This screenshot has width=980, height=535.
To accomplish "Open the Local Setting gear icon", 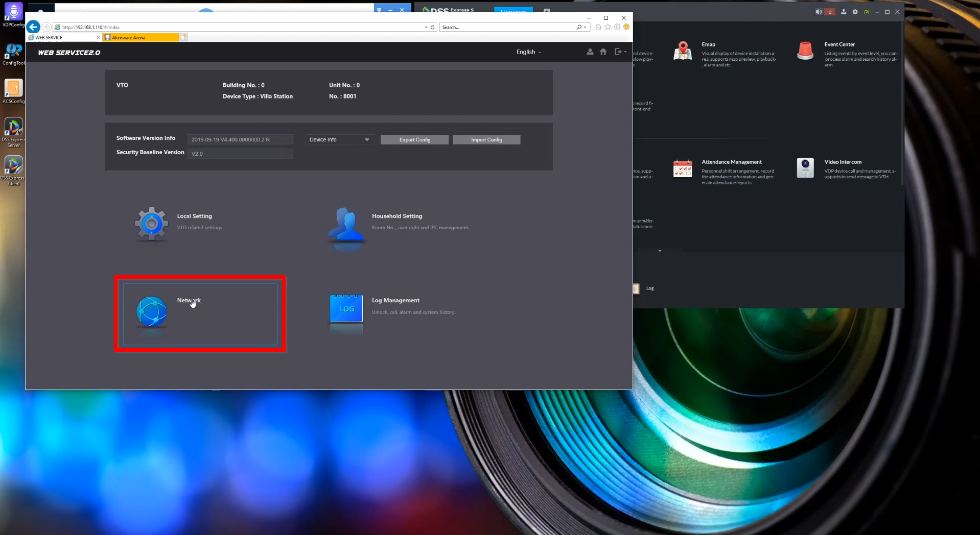I will 151,223.
